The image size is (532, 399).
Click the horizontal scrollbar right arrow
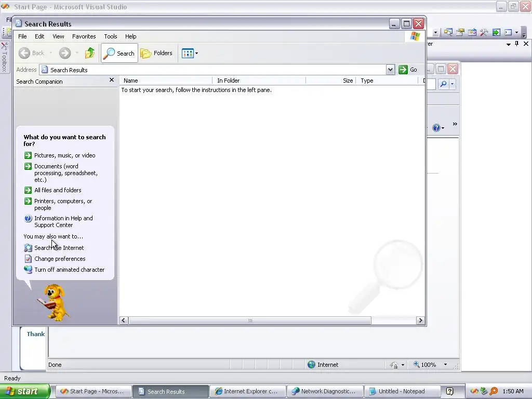(420, 320)
